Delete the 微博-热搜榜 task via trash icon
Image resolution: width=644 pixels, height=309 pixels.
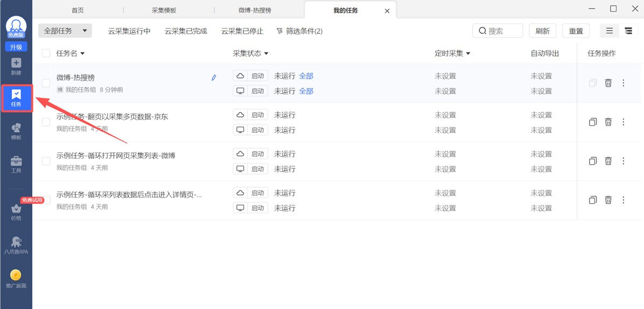tap(608, 83)
